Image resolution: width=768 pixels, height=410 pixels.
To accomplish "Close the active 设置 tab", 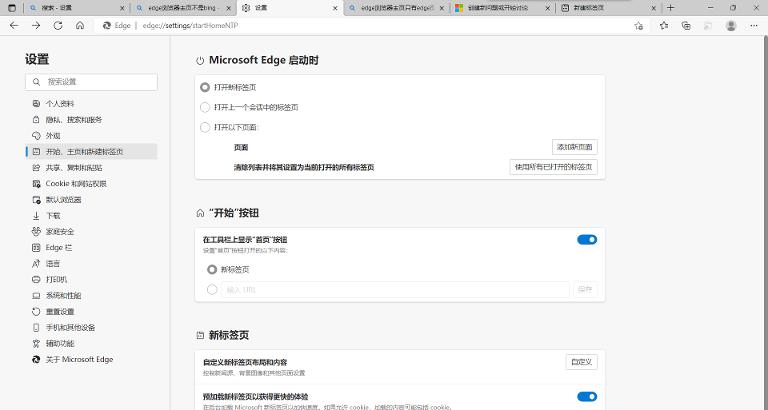I will (335, 8).
